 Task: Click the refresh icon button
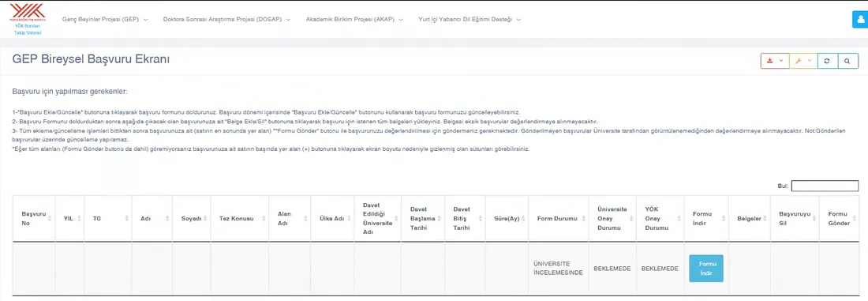(x=827, y=60)
